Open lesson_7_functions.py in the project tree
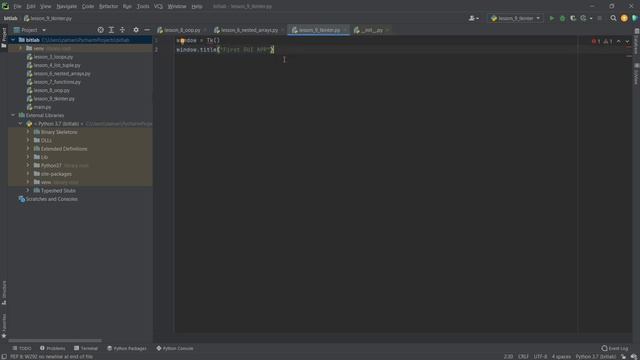This screenshot has width=640, height=360. click(57, 82)
